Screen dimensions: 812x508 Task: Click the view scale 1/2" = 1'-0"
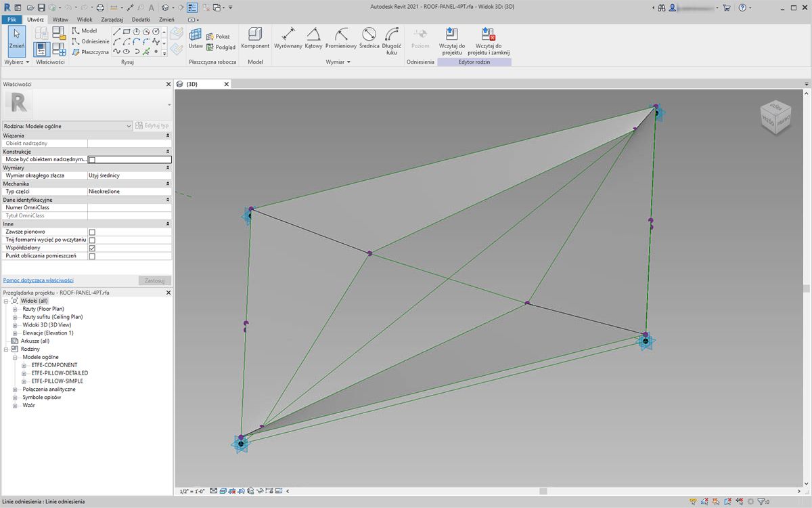pyautogui.click(x=192, y=491)
